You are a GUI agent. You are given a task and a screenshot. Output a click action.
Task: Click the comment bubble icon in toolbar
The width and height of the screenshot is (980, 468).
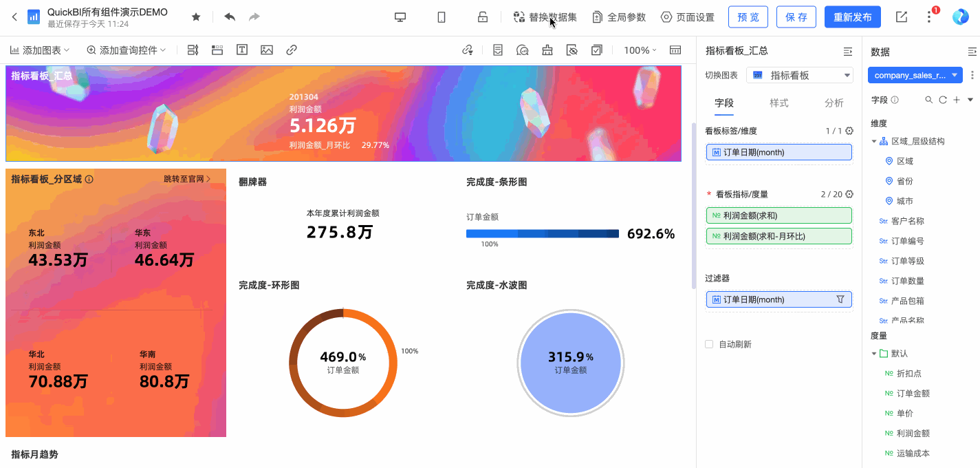[522, 50]
